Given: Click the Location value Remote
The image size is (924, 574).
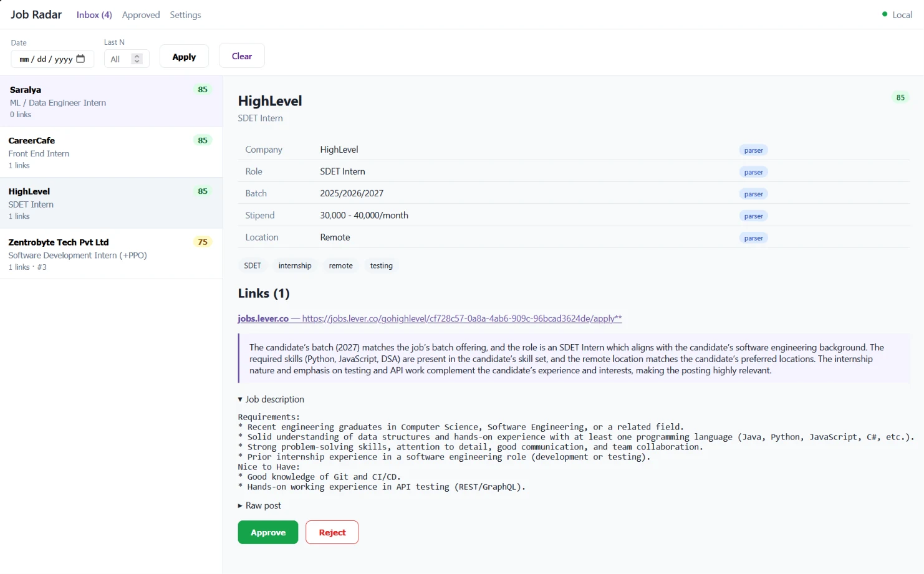Looking at the screenshot, I should tap(335, 237).
